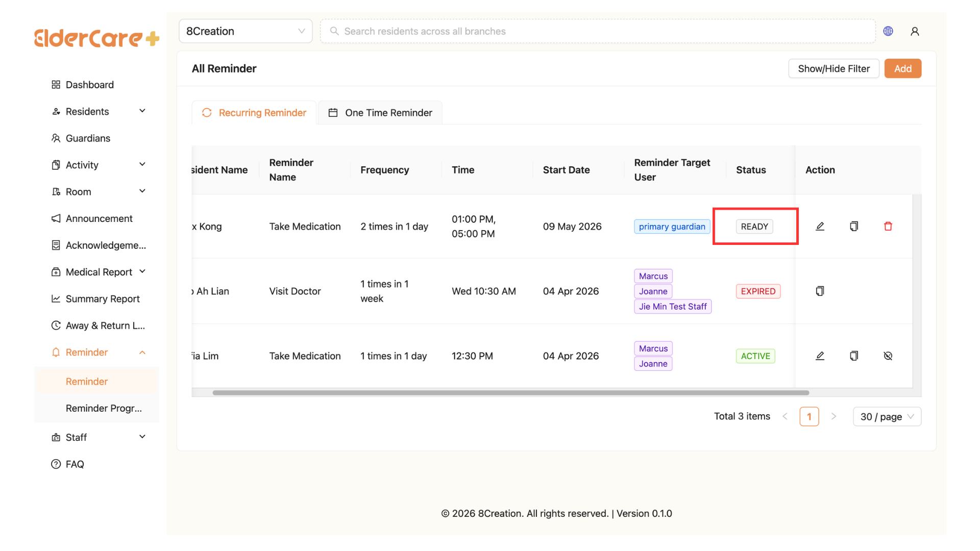Screen dimensions: 980x551
Task: Expand the Staff menu
Action: (142, 437)
